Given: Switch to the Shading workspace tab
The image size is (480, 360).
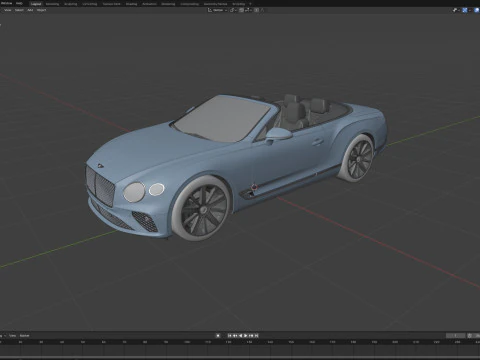Looking at the screenshot, I should click(131, 4).
